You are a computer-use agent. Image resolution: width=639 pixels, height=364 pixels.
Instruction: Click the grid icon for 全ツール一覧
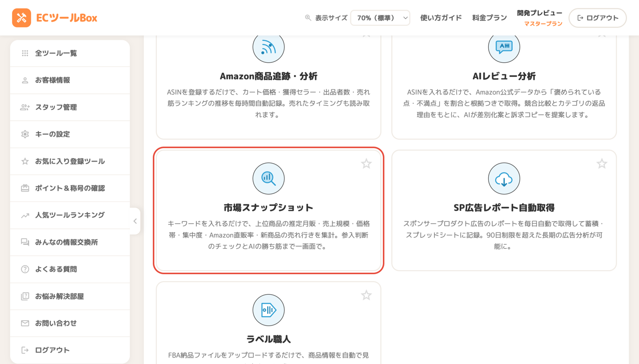pos(25,53)
